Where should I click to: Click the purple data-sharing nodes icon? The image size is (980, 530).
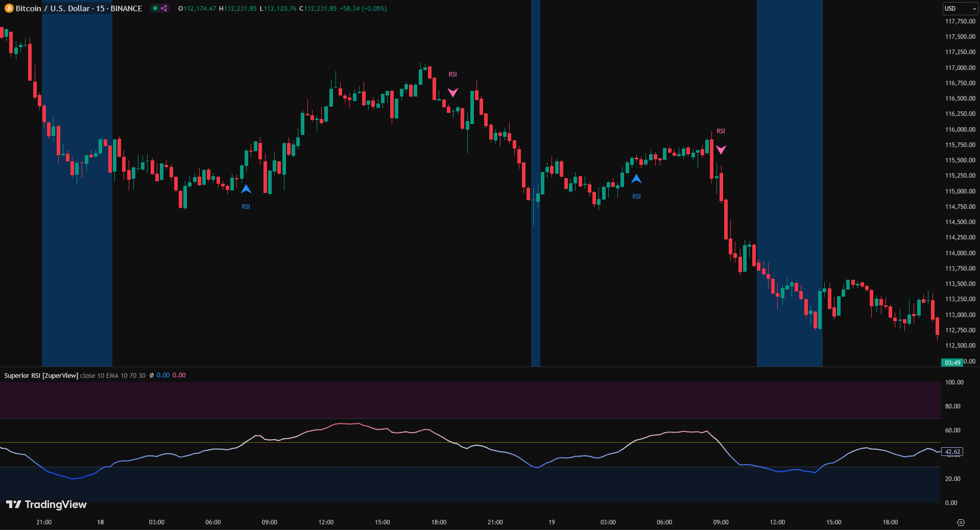coord(164,9)
